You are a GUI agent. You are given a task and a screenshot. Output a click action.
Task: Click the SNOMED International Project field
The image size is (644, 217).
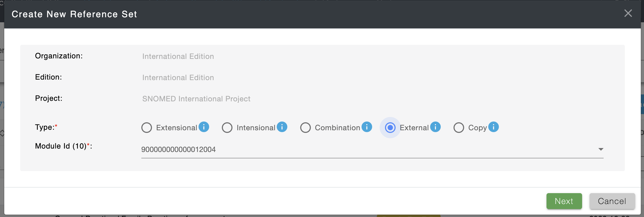pos(196,99)
